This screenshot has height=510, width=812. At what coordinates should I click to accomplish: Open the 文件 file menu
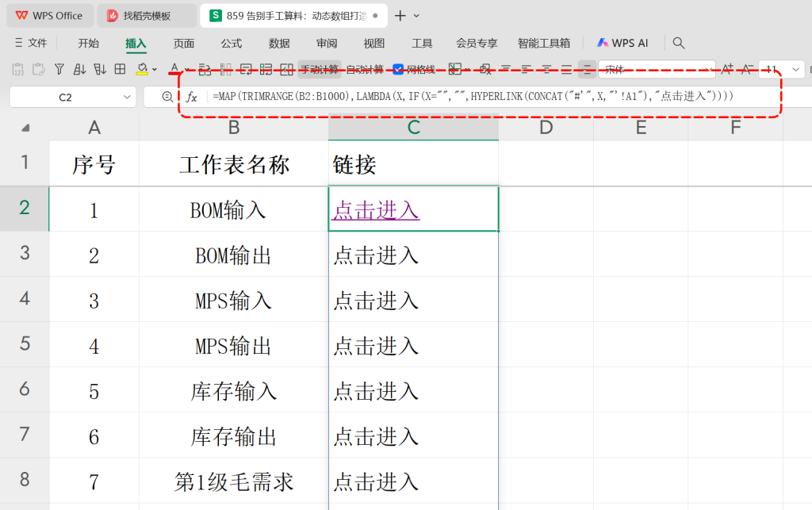click(31, 43)
